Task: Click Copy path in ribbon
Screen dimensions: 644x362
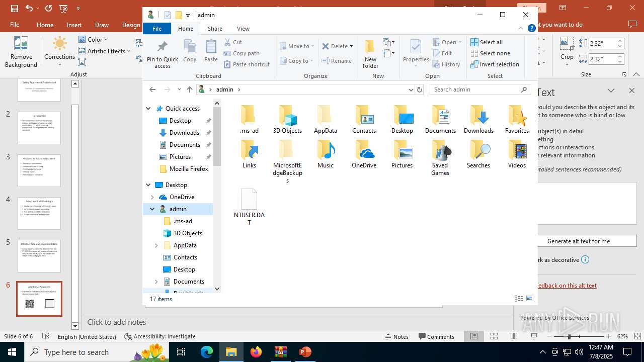Action: tap(242, 53)
